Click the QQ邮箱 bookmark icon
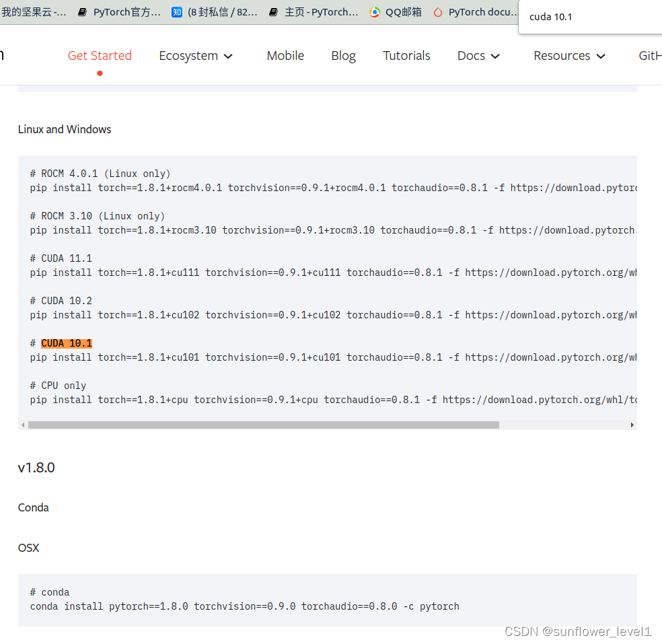 [x=375, y=12]
